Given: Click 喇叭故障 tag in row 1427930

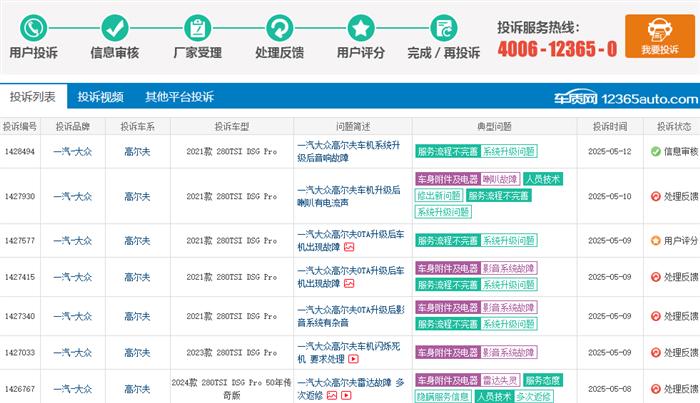Looking at the screenshot, I should pyautogui.click(x=500, y=179).
